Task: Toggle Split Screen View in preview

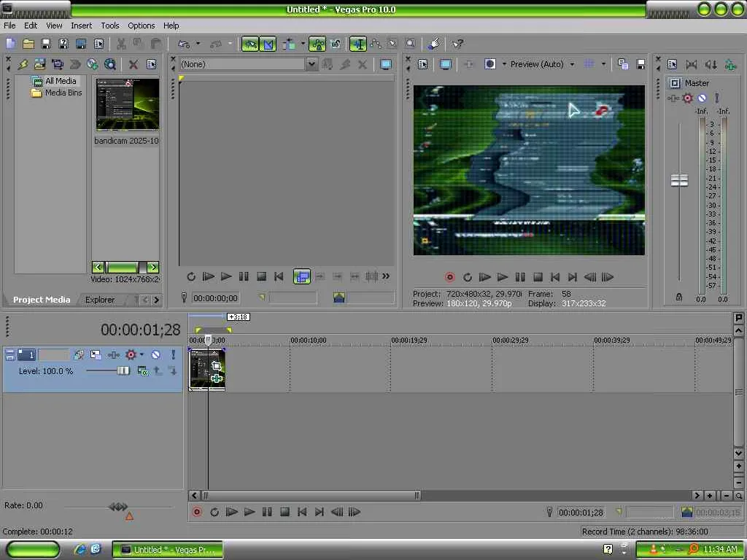Action: 490,64
